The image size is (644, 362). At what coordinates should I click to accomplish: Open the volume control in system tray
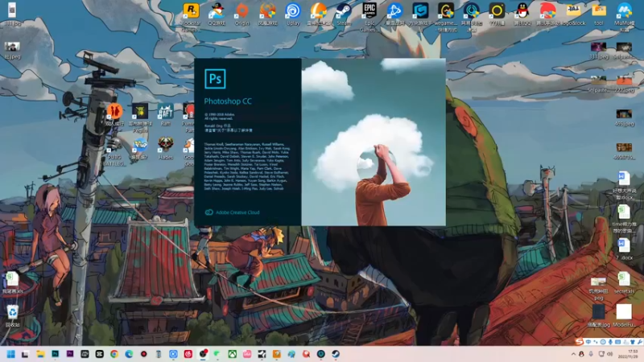click(610, 354)
